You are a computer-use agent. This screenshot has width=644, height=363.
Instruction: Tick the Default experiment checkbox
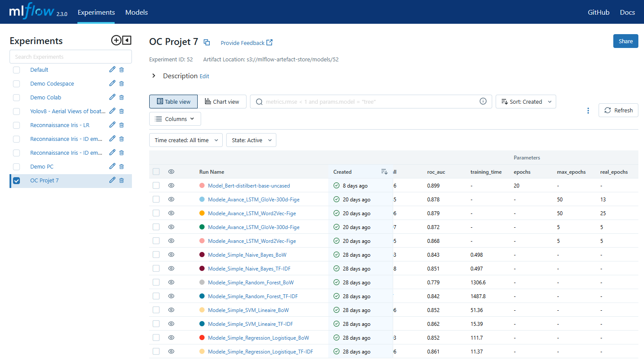tap(16, 70)
